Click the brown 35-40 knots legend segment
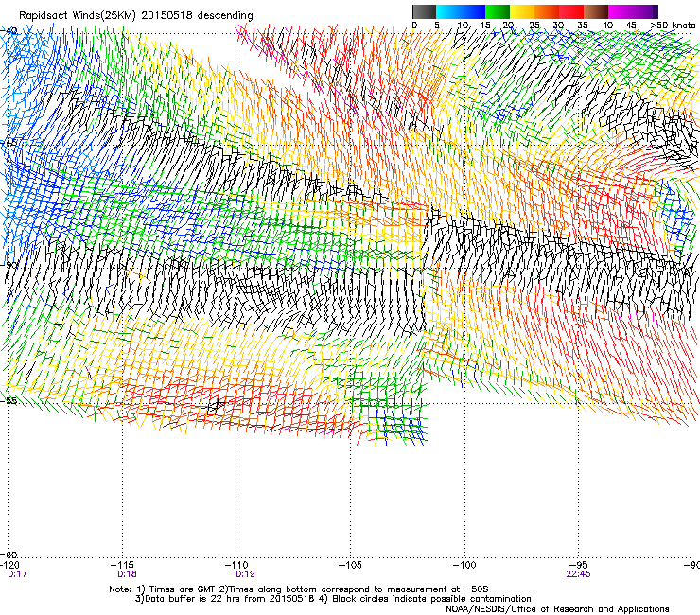 596,11
